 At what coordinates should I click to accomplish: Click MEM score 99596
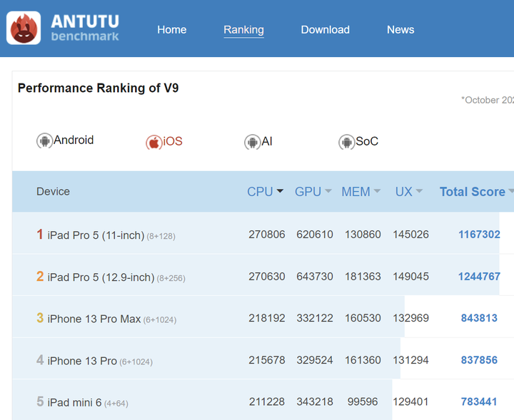[x=363, y=401]
